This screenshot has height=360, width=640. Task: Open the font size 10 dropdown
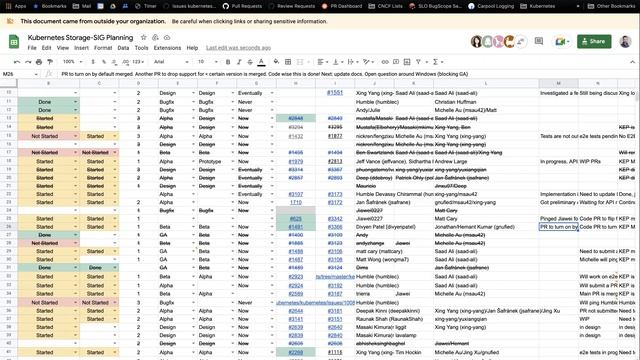tap(208, 62)
